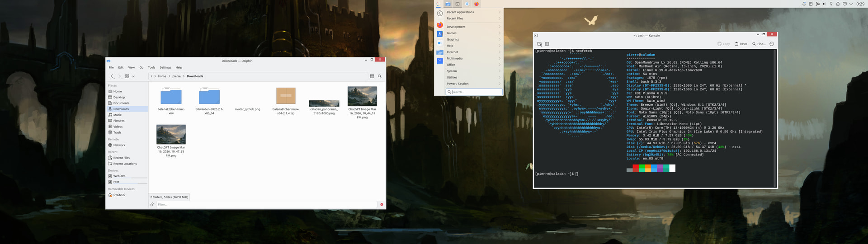Image resolution: width=868 pixels, height=244 pixels.
Task: Open Konsole's new tab icon
Action: (539, 44)
